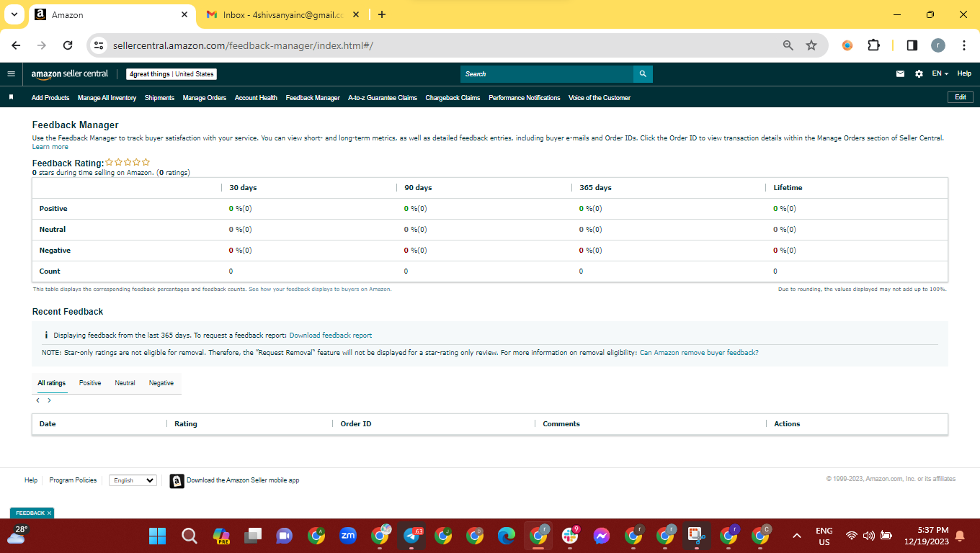Open the English language selector in footer

(133, 480)
